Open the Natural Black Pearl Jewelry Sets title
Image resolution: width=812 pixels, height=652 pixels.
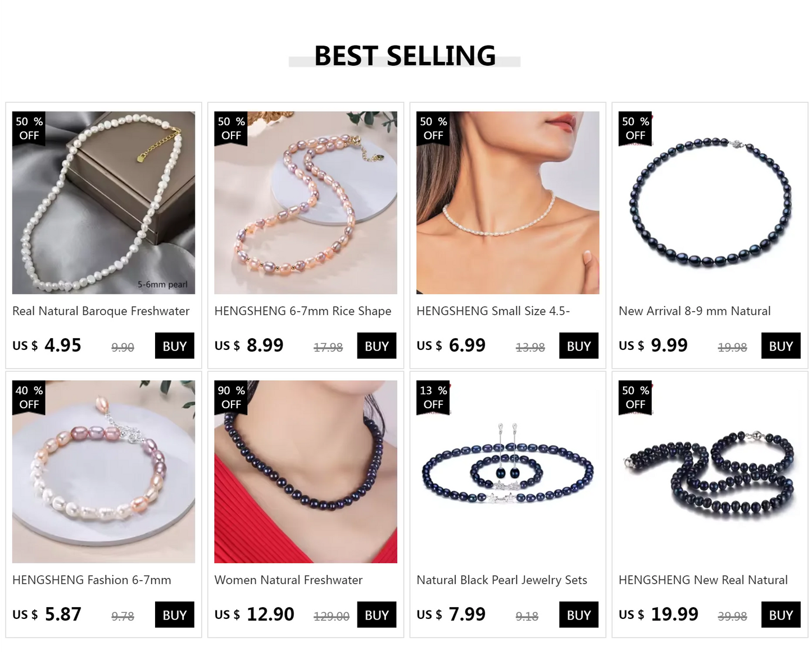click(x=502, y=580)
